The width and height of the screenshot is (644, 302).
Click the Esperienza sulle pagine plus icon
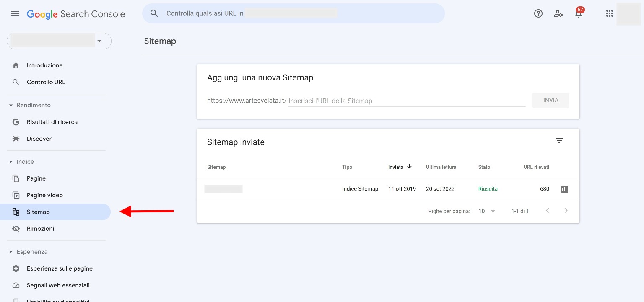click(x=16, y=268)
